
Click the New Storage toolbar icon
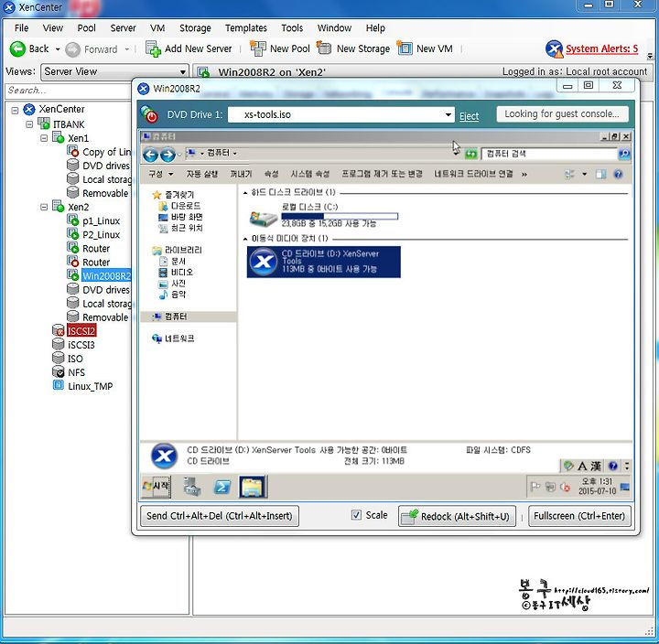pos(324,48)
